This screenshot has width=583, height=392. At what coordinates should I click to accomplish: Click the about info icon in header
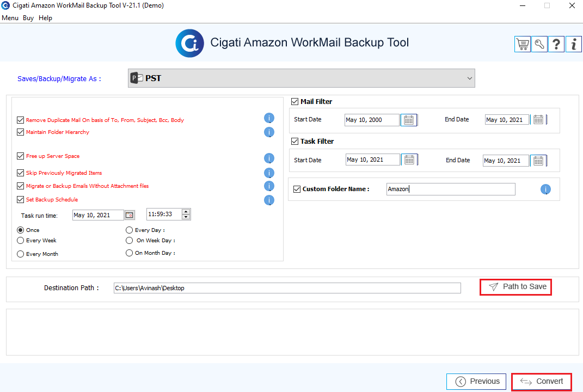point(573,44)
